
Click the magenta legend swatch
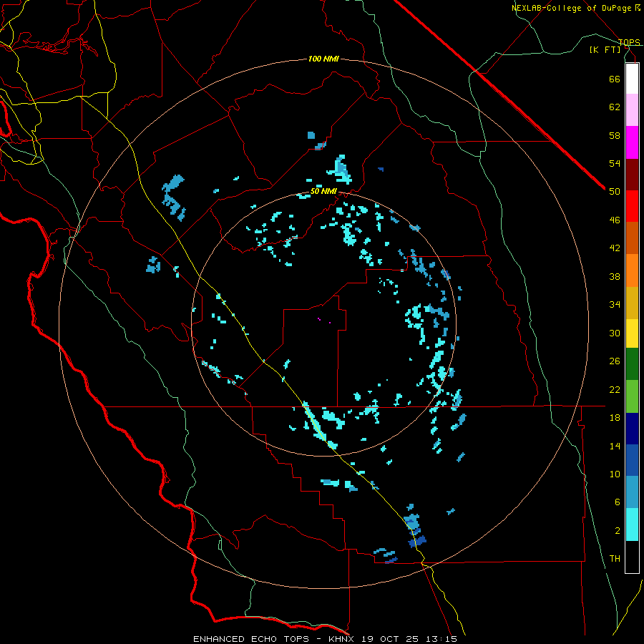click(632, 142)
